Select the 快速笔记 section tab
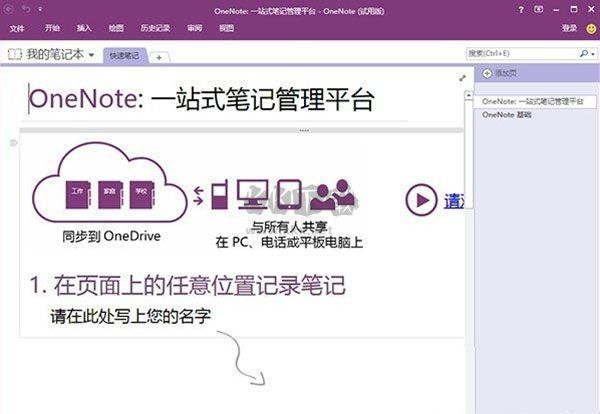This screenshot has height=414, width=600. (125, 56)
